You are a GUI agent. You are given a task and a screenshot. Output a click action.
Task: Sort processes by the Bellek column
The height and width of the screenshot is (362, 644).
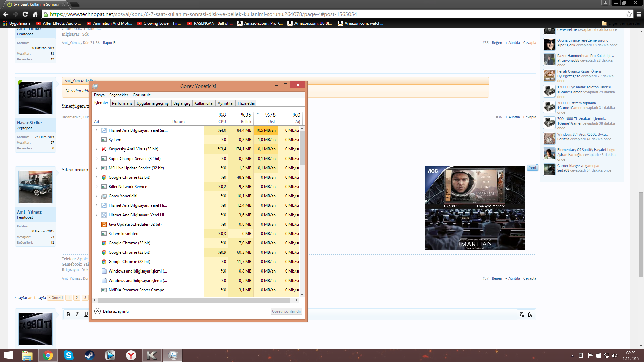[x=241, y=118]
